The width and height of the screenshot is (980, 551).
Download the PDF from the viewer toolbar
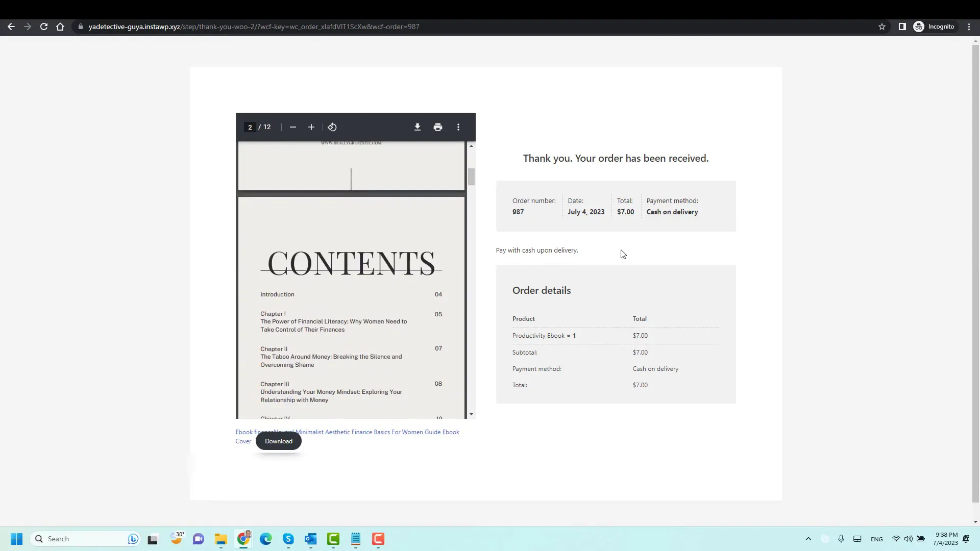pos(417,127)
